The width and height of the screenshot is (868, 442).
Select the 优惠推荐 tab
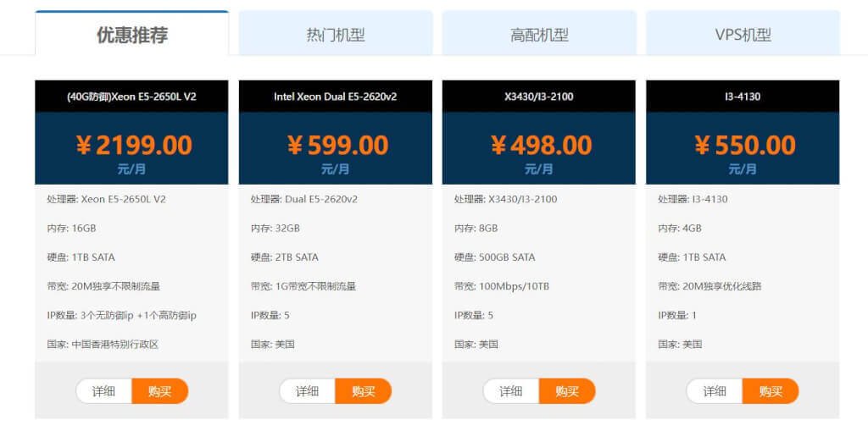(x=131, y=33)
